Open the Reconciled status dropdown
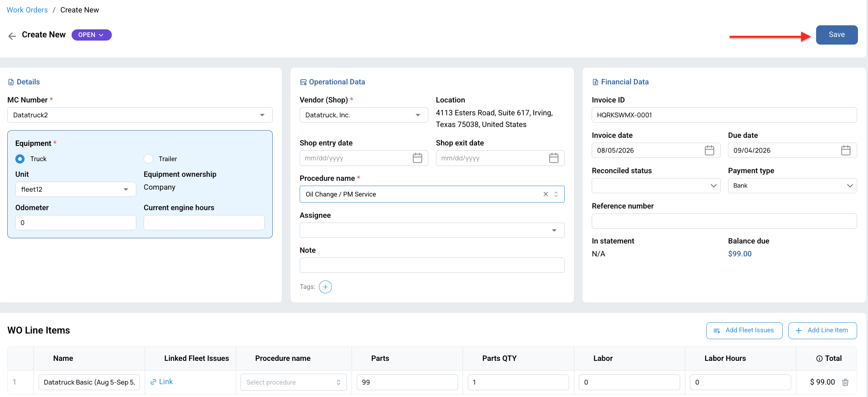 coord(656,186)
